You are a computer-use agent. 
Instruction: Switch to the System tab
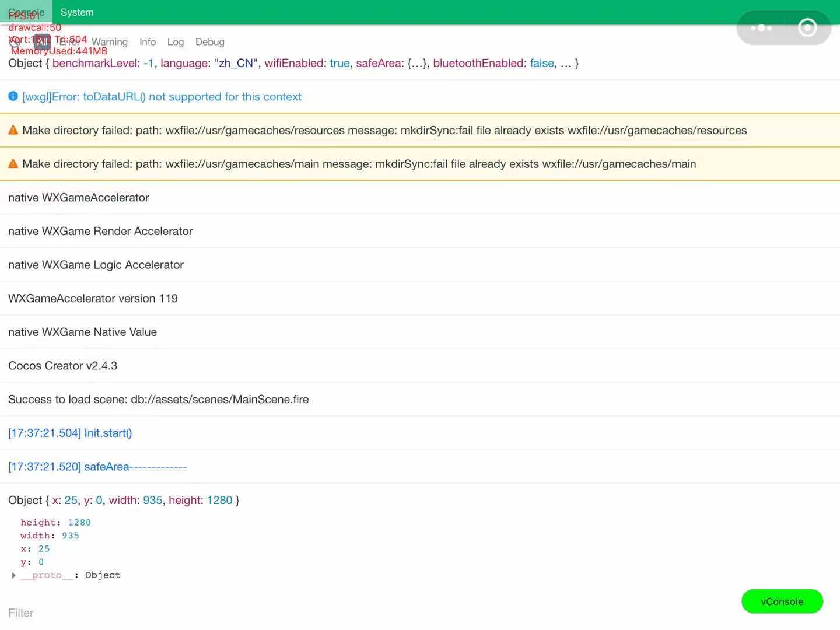click(77, 12)
